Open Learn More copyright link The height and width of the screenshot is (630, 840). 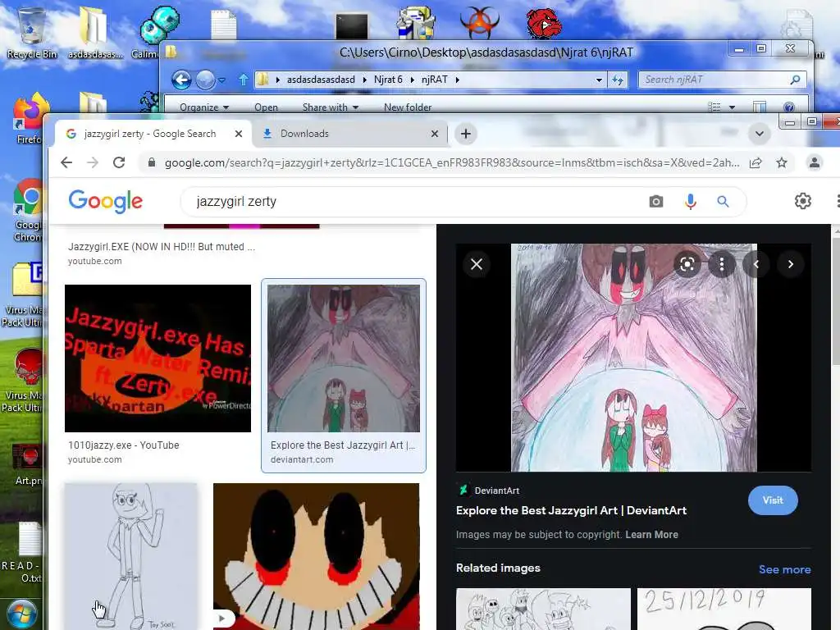[651, 535]
